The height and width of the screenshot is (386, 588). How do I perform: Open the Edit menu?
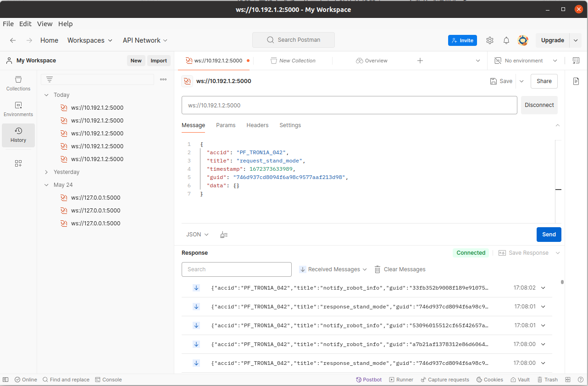pyautogui.click(x=25, y=24)
